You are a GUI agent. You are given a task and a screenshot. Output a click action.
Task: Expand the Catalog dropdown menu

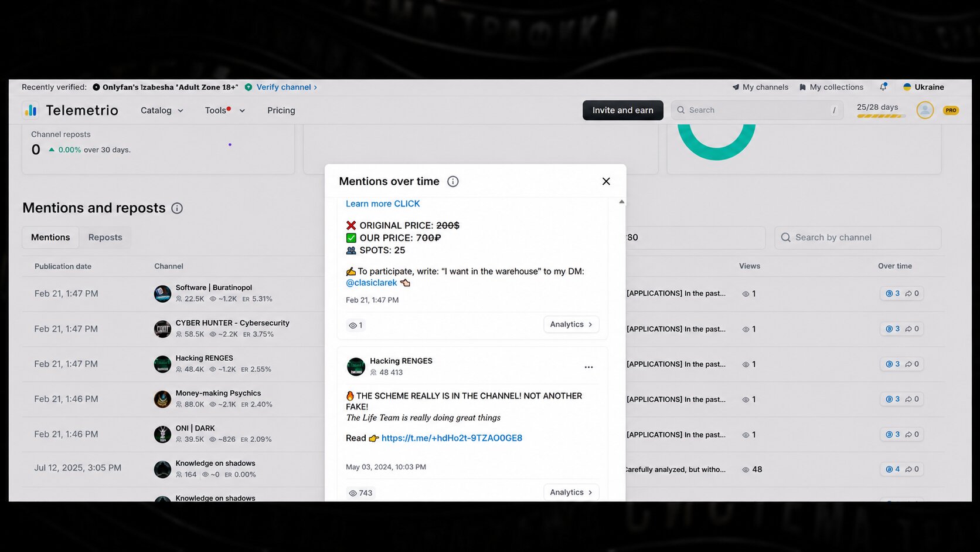[x=162, y=110]
